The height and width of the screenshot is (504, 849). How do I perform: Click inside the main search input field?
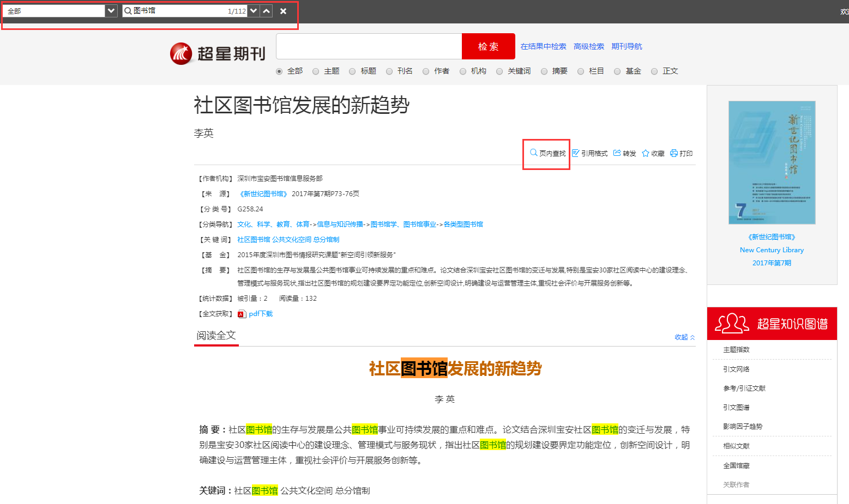368,46
